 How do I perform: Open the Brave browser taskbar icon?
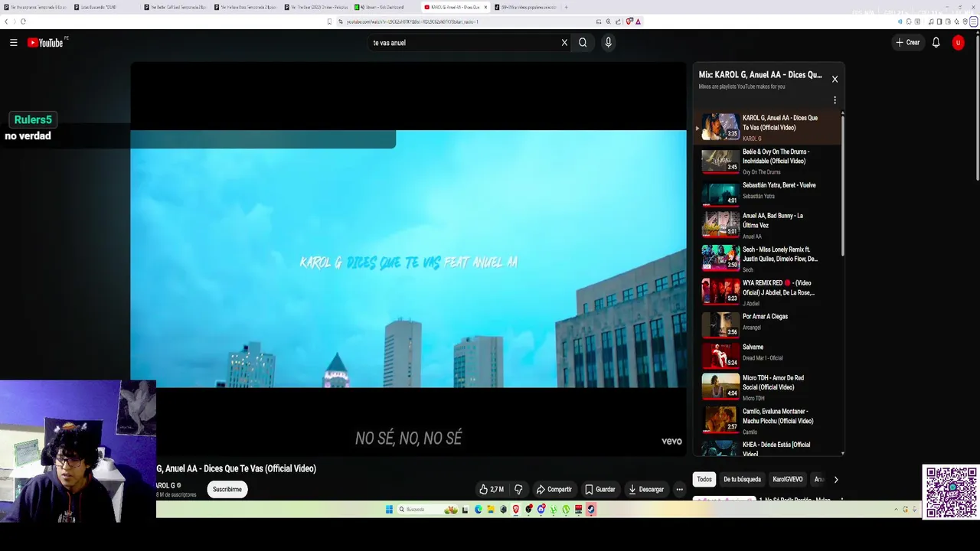coord(516,510)
